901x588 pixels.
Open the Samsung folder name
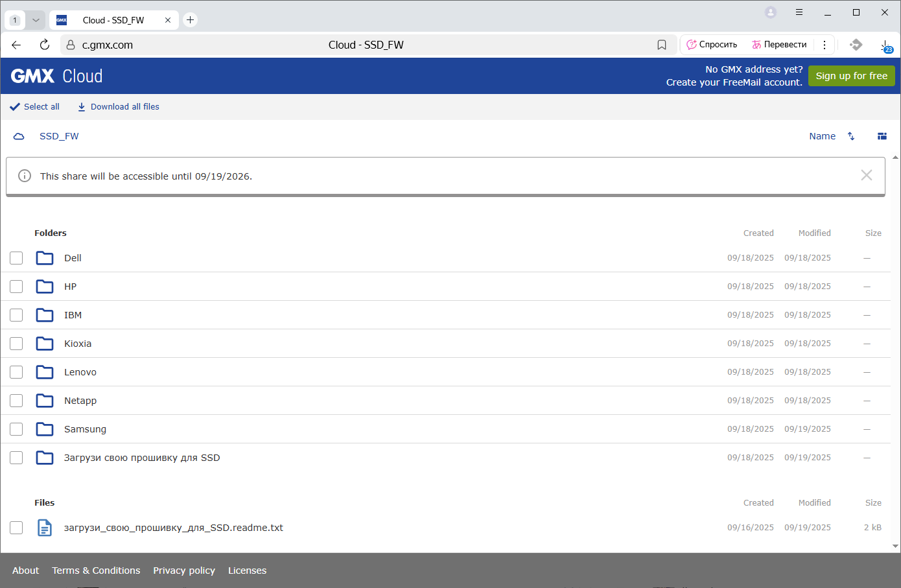click(85, 429)
